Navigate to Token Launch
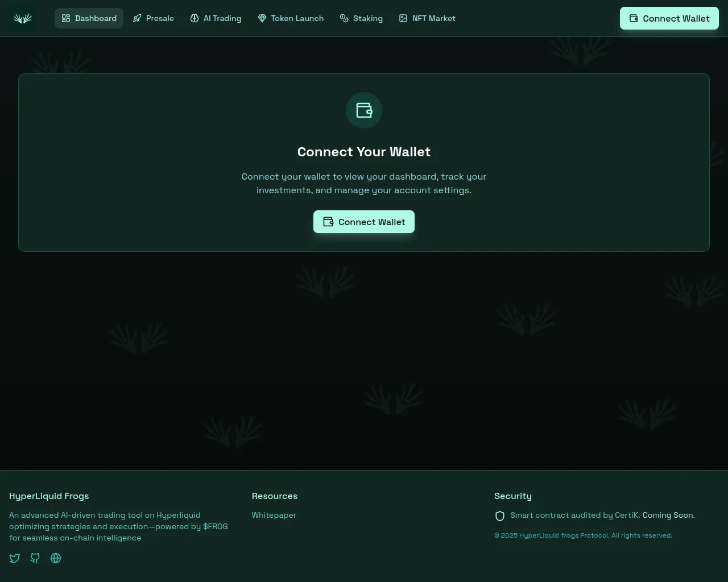Image resolution: width=728 pixels, height=582 pixels. coord(291,18)
